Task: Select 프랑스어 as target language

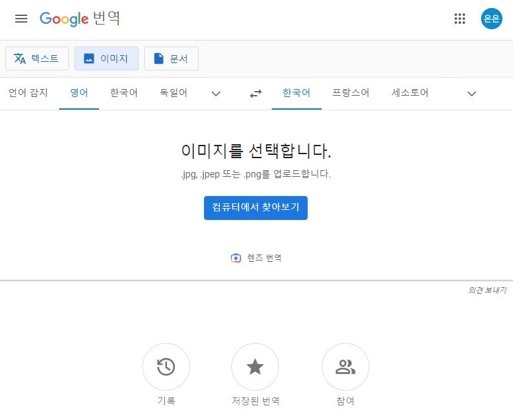Action: 351,93
